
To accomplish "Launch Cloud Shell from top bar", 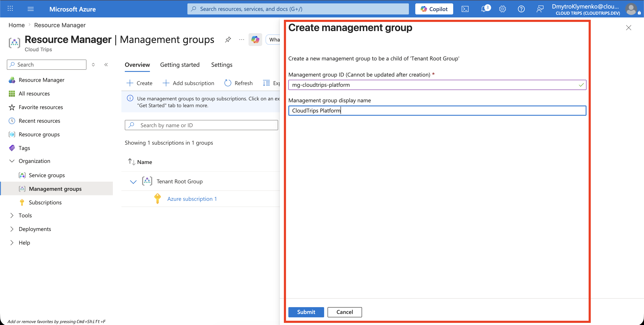I will 465,9.
